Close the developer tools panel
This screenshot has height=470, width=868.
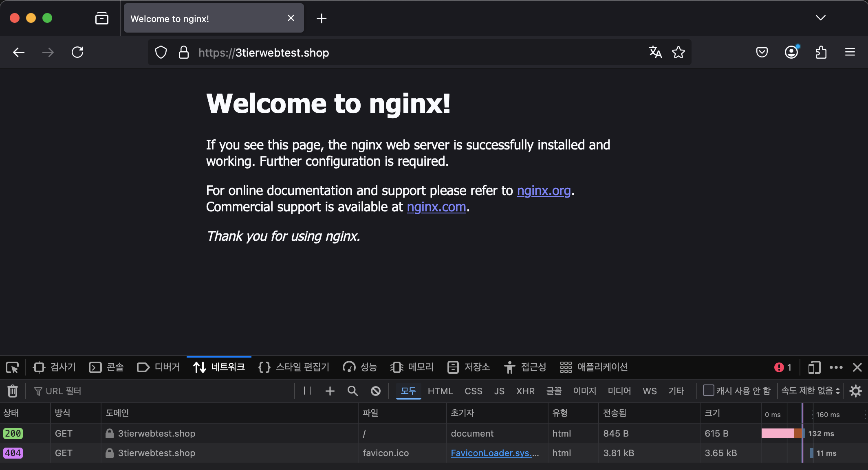pos(857,367)
